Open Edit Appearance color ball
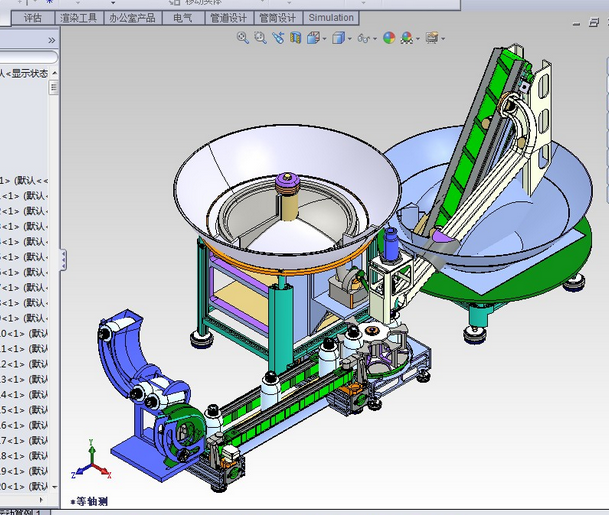Viewport: 609px width, 515px height. [x=389, y=38]
